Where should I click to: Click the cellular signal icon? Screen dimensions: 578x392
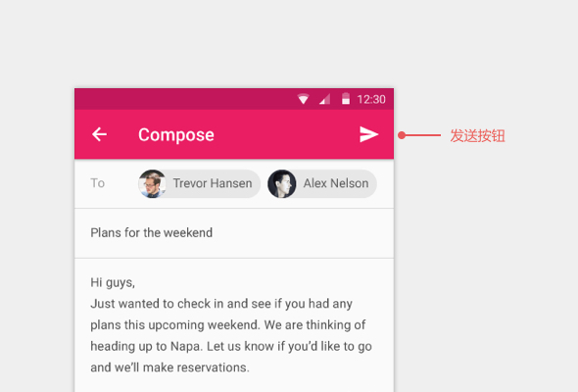pos(324,99)
